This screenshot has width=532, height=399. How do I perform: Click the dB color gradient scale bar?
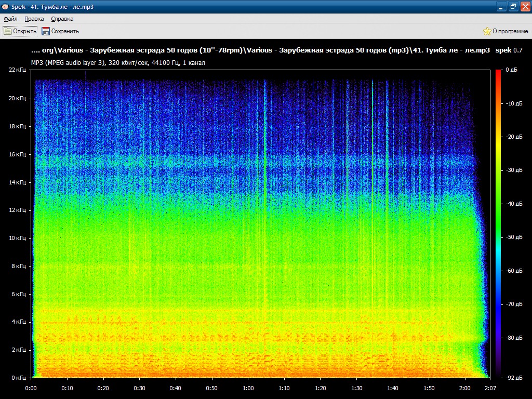498,223
